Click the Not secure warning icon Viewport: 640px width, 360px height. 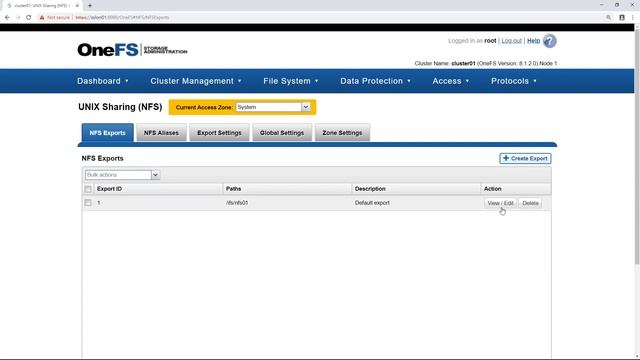click(42, 18)
